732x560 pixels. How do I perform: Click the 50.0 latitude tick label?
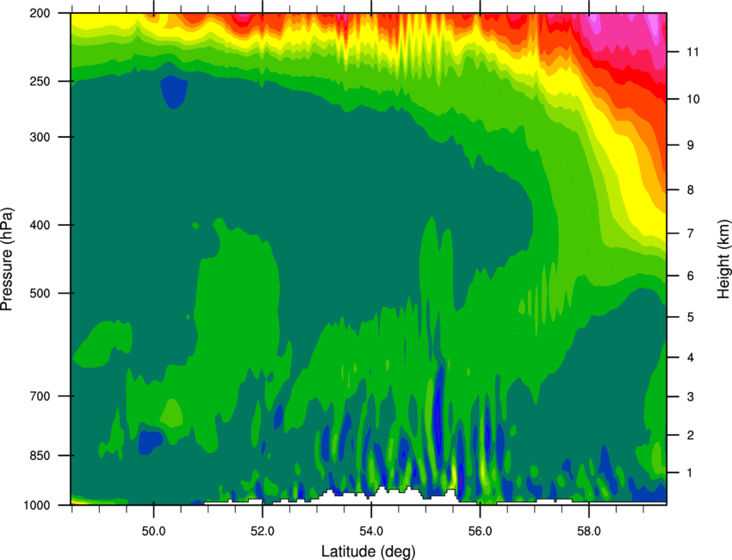point(153,532)
